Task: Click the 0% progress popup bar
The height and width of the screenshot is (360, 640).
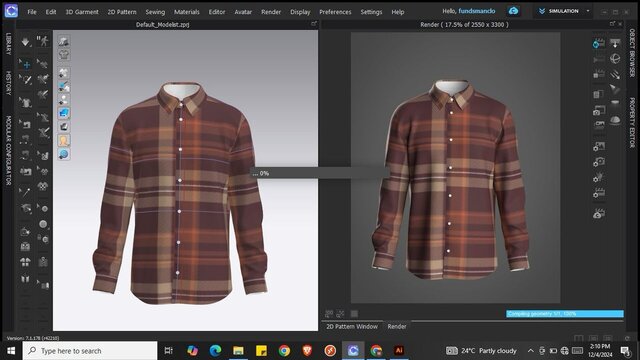Action: [x=320, y=173]
